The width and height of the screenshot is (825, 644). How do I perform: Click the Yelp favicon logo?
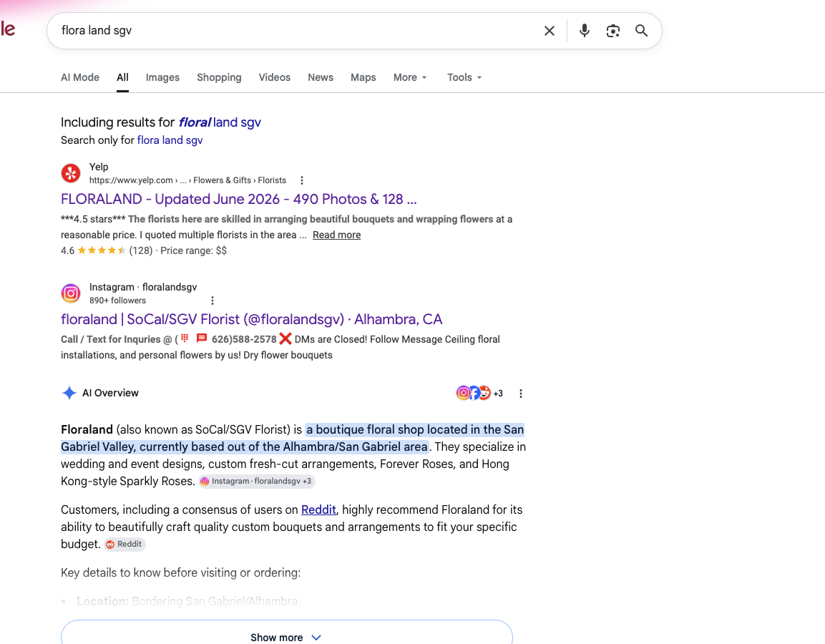pyautogui.click(x=71, y=173)
